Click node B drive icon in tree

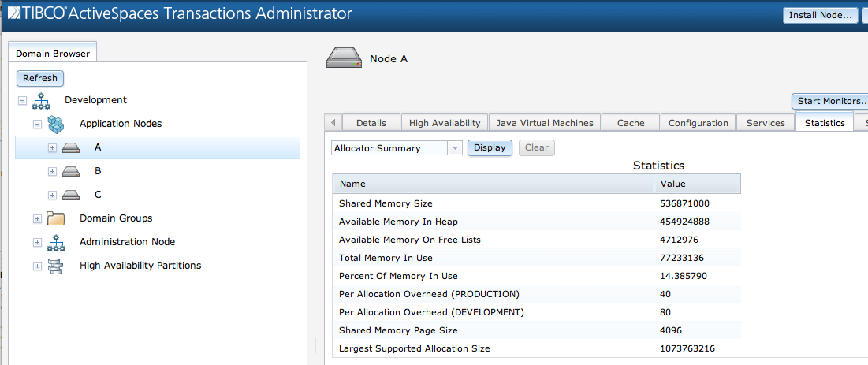71,172
